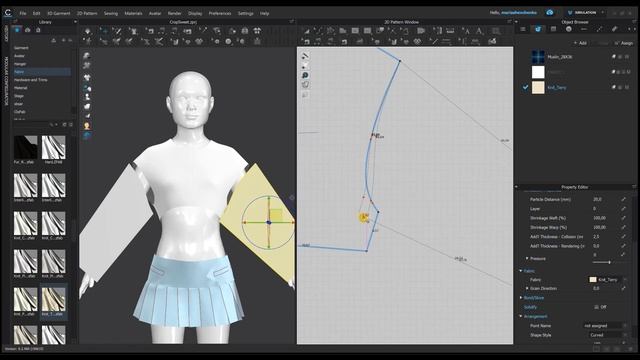Open the Render menu
This screenshot has width=640, height=360.
click(x=175, y=13)
